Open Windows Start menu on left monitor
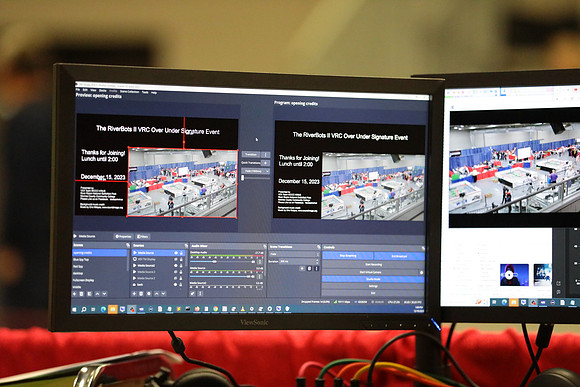The width and height of the screenshot is (580, 387). (x=74, y=309)
